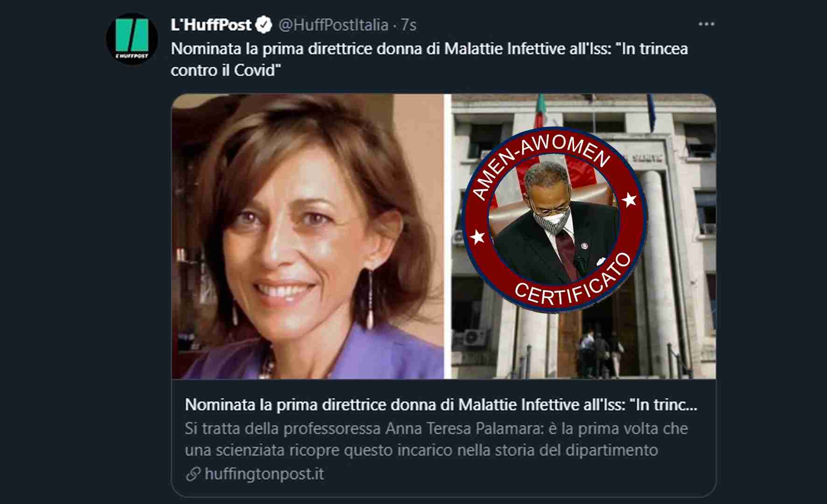
Task: Click the chain link icon beside huffingtonpost.it
Action: click(x=193, y=474)
